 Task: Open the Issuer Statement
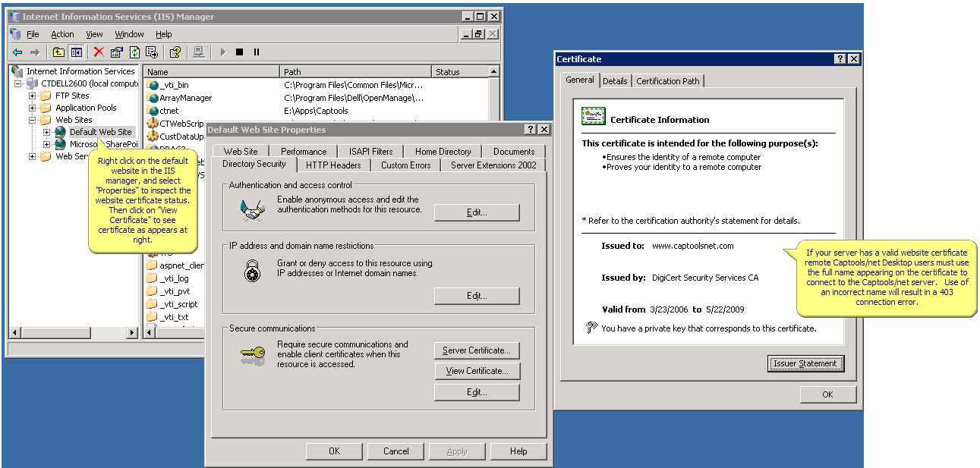[x=805, y=363]
